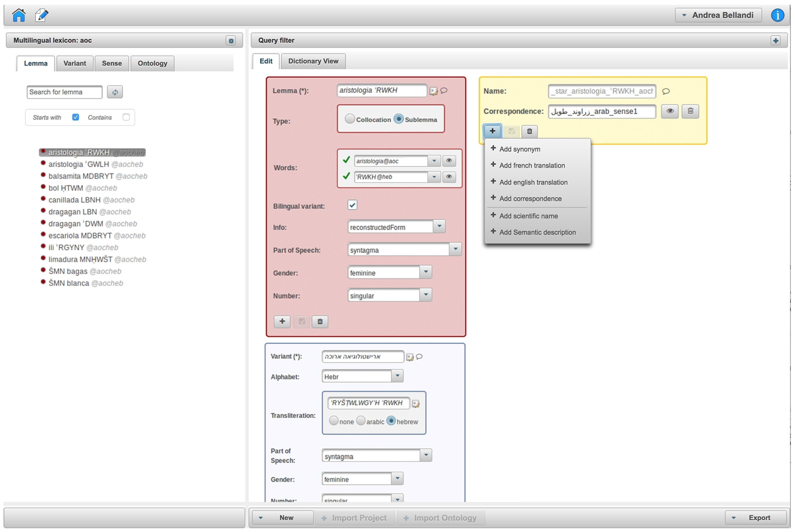Delete correspondence using its trash icon

click(x=690, y=111)
